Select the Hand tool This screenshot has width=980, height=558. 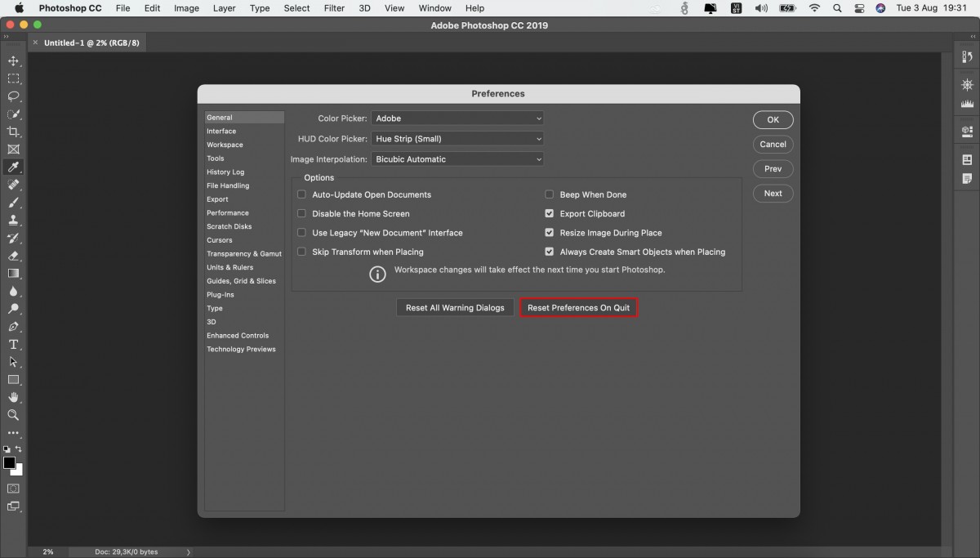pyautogui.click(x=13, y=397)
